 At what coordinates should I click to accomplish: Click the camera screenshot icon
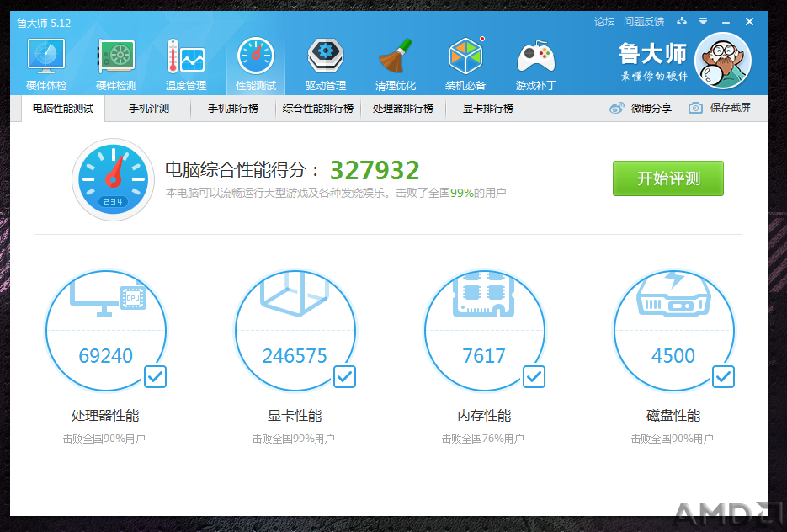695,108
